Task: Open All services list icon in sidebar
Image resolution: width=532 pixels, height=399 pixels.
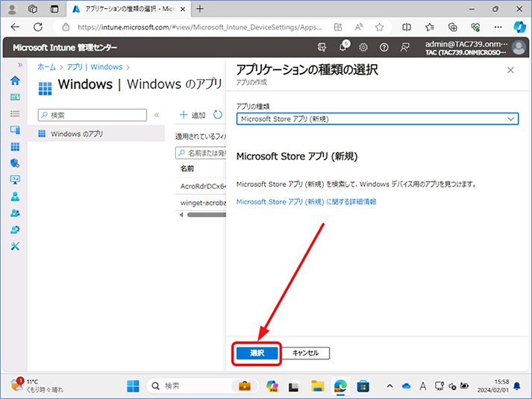Action: click(15, 113)
